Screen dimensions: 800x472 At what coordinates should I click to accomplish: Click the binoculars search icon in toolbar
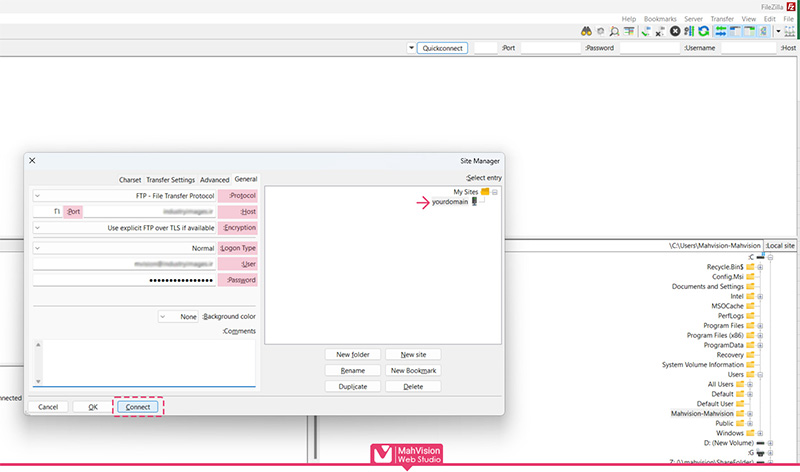(x=587, y=31)
